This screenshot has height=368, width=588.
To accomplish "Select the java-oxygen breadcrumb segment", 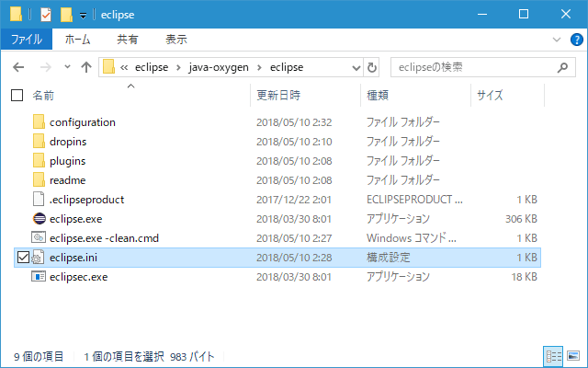I will point(219,67).
